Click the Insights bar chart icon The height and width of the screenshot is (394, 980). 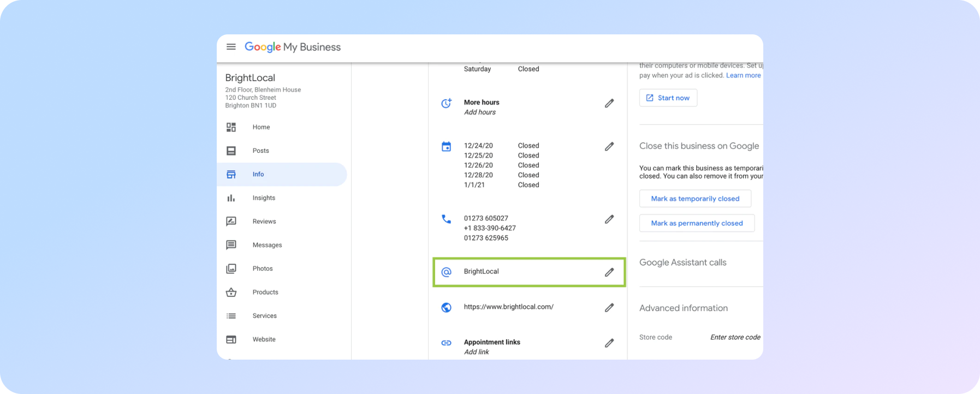[x=231, y=198]
